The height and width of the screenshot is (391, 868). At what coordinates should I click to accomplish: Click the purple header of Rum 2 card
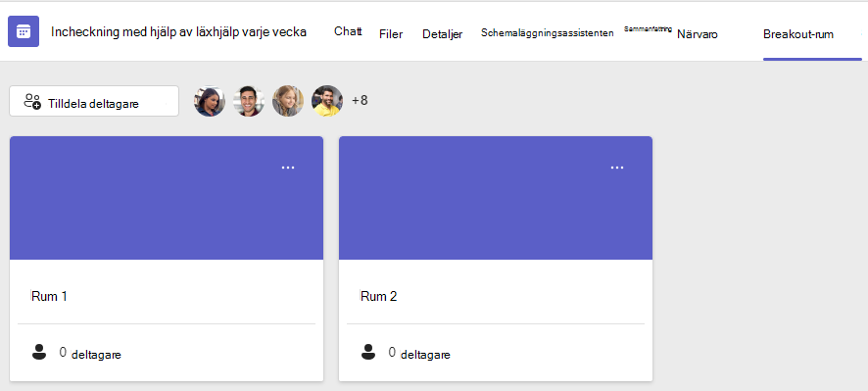496,198
